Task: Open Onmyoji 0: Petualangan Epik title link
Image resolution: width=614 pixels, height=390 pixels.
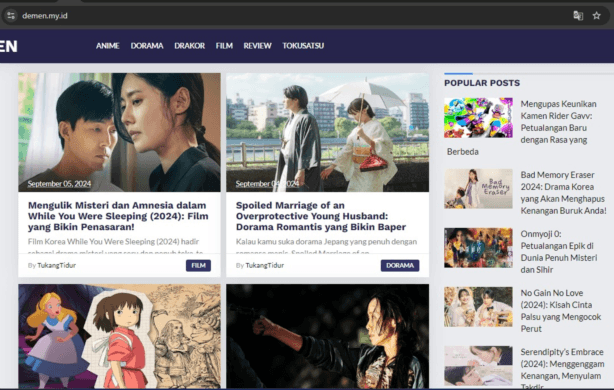Action: pos(559,252)
